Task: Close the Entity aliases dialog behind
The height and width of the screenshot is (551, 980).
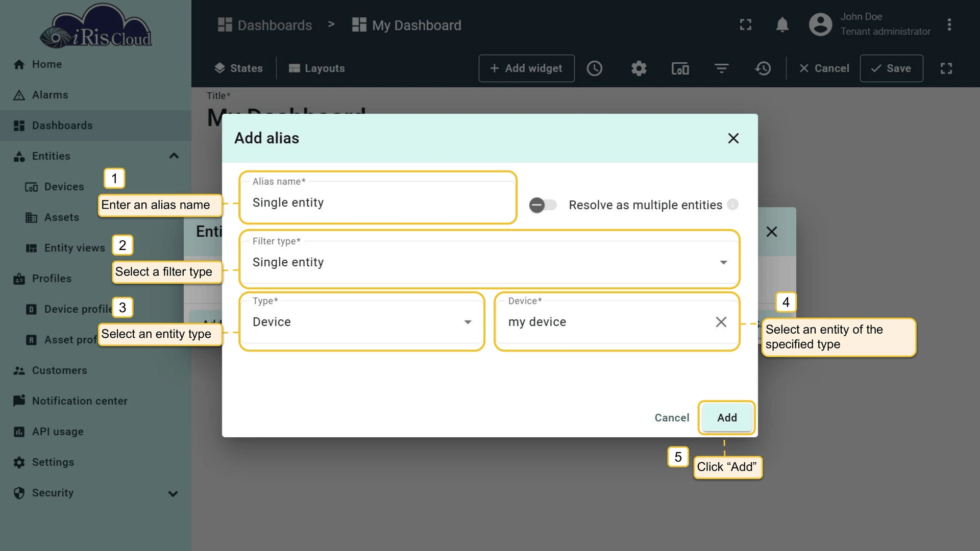Action: [772, 232]
